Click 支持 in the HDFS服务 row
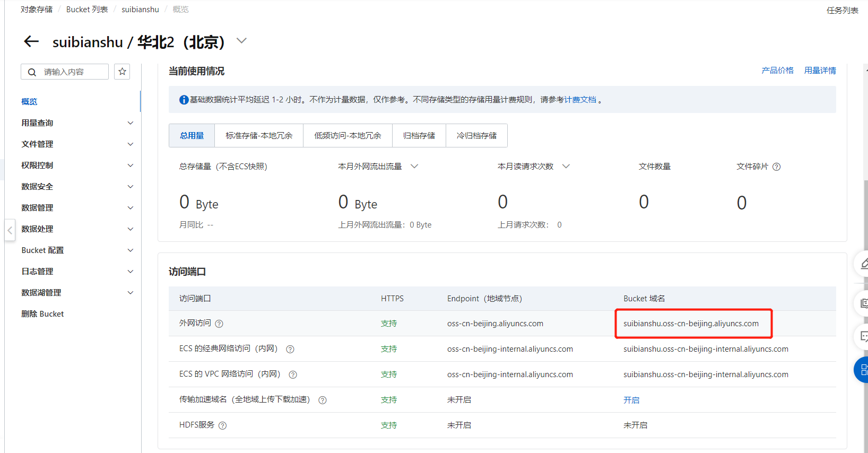The image size is (868, 453). click(x=389, y=425)
